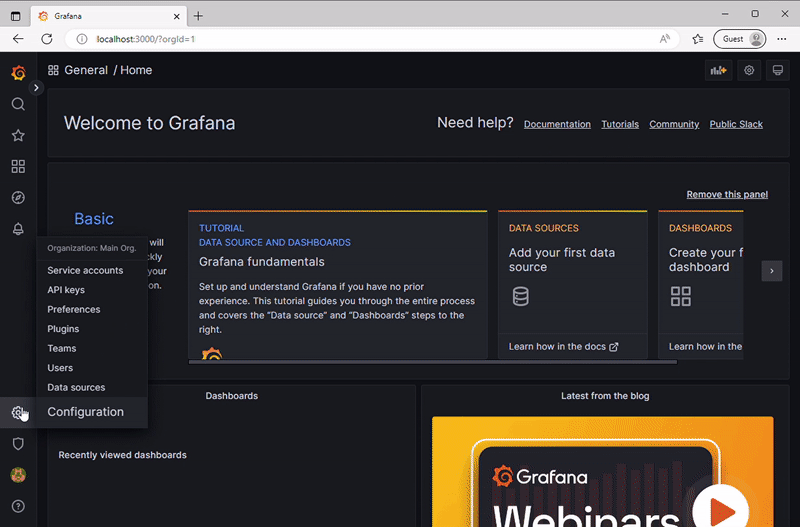Click the Configuration menu header
The height and width of the screenshot is (527, 800).
pos(86,412)
